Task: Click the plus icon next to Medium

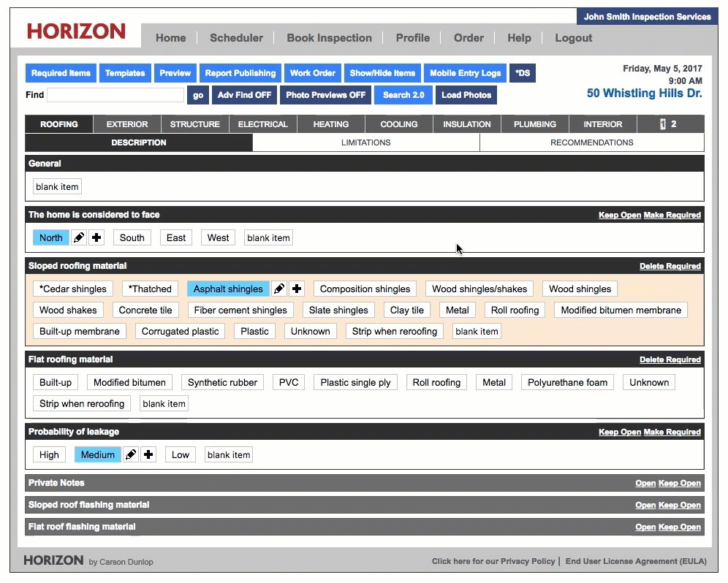Action: [148, 454]
